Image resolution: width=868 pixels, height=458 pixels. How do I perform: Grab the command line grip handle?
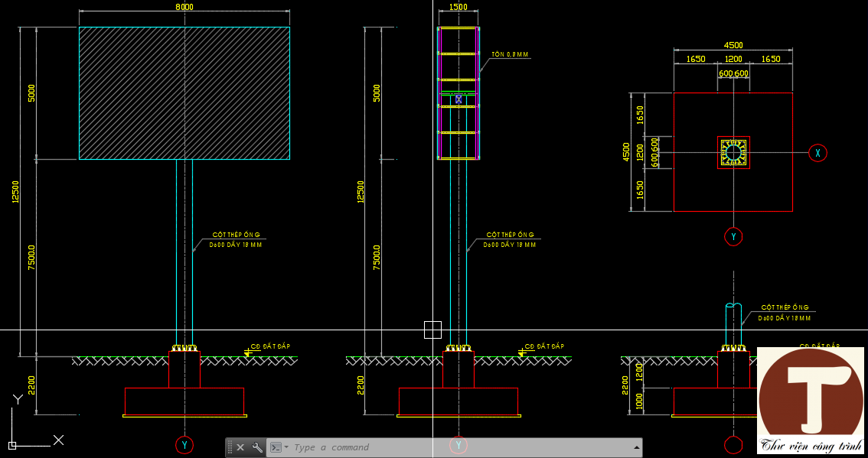(230, 447)
